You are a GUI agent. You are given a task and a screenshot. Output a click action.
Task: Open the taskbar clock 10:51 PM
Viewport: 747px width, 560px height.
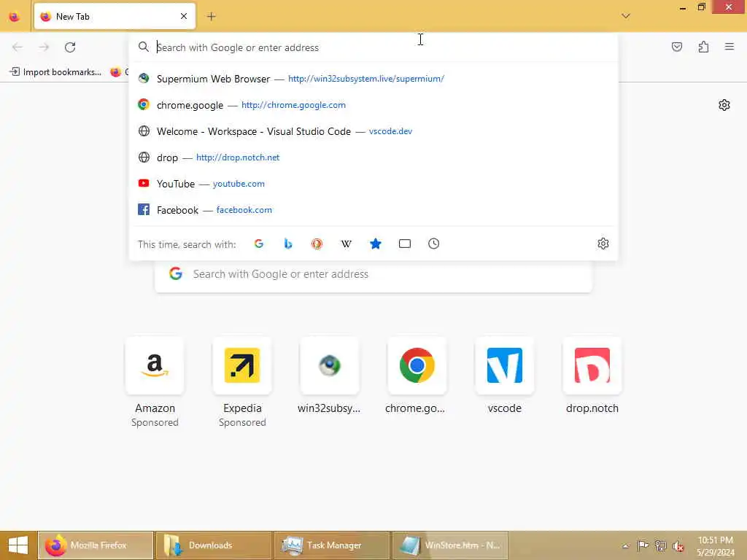point(716,545)
